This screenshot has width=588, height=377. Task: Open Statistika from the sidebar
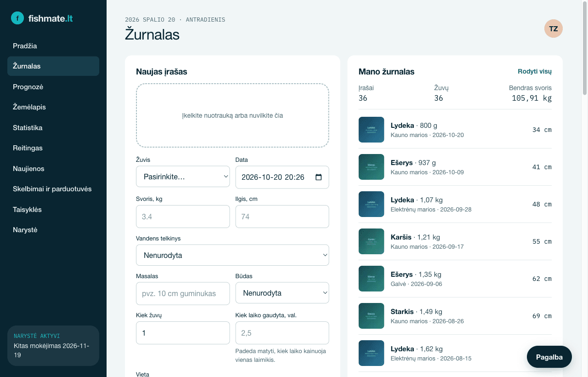(x=53, y=128)
